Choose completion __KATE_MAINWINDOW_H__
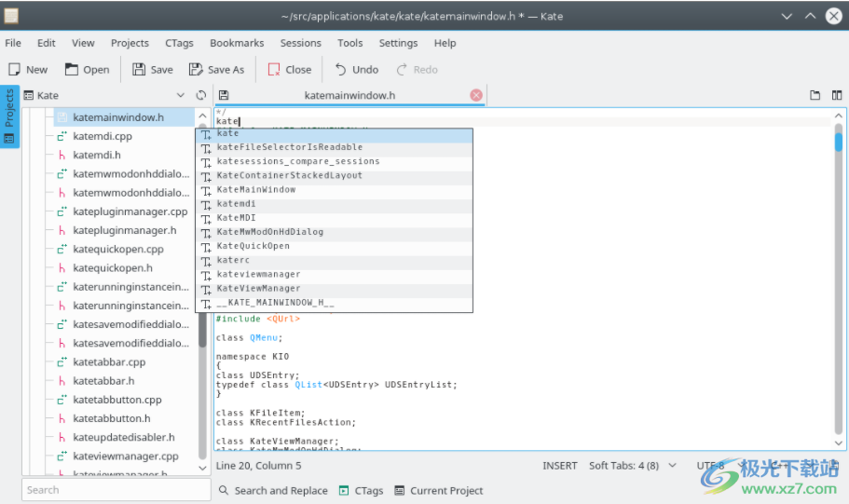 (x=334, y=303)
